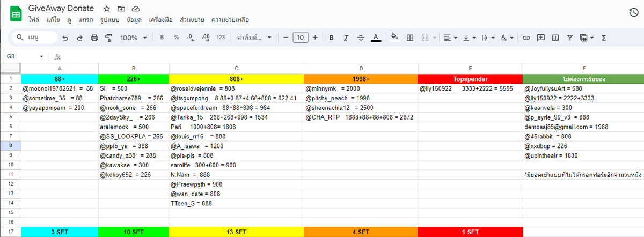The height and width of the screenshot is (237, 644).
Task: Click the GiveAway Donate title
Action: 61,9
